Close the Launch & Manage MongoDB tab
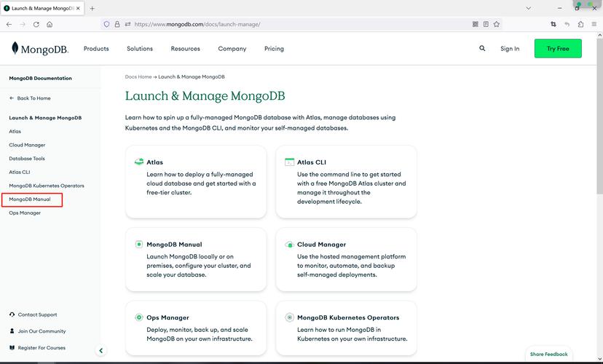This screenshot has width=603, height=364. click(x=78, y=9)
